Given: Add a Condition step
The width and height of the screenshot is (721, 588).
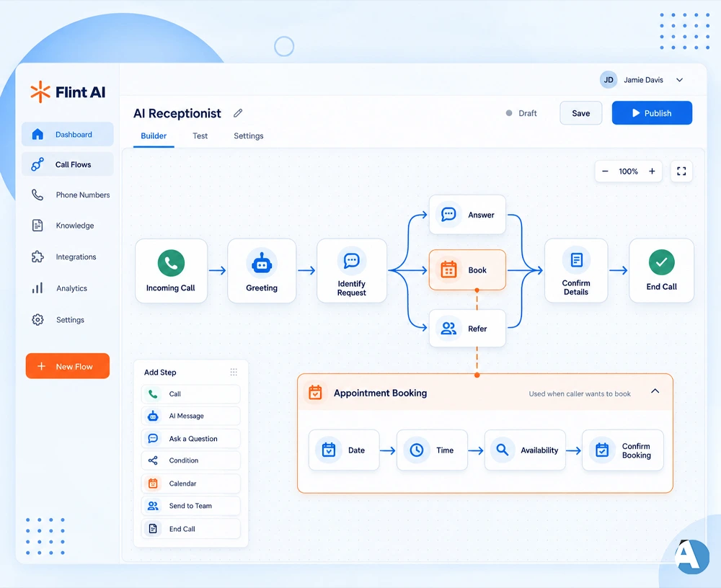Looking at the screenshot, I should coord(190,460).
